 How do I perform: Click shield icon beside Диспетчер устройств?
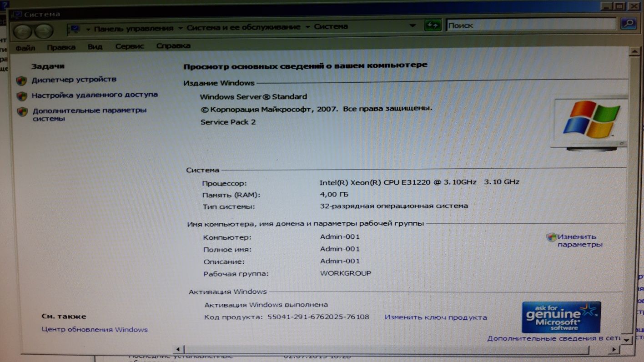coord(21,81)
